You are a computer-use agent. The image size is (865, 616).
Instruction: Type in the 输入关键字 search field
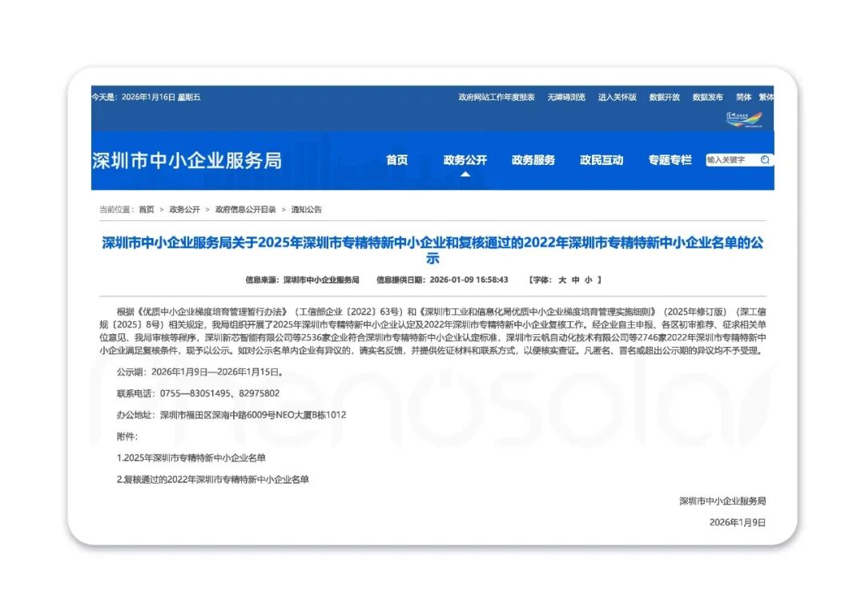click(730, 160)
